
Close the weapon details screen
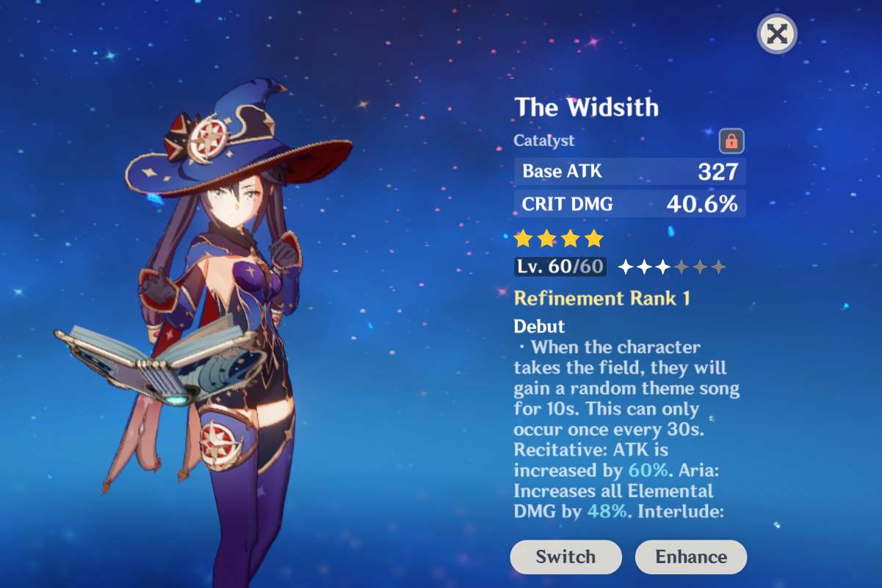point(776,34)
